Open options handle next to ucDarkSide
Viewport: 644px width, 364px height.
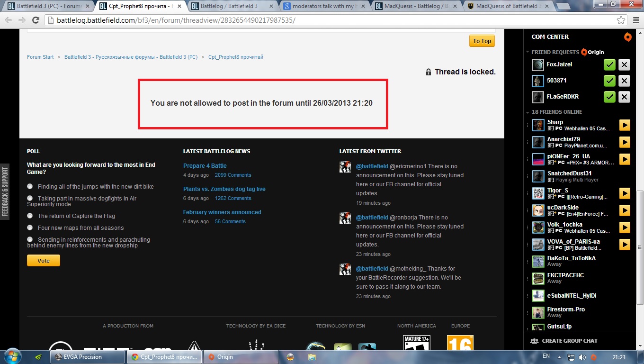(x=528, y=210)
